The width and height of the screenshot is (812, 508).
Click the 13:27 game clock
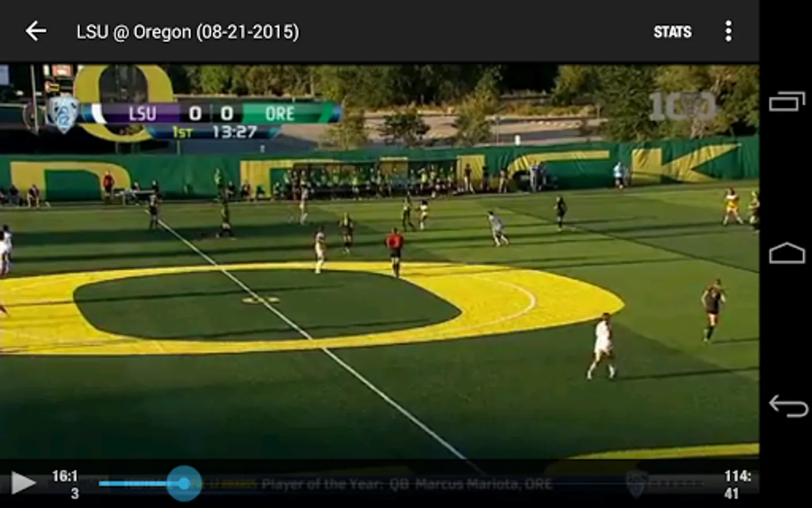click(234, 132)
